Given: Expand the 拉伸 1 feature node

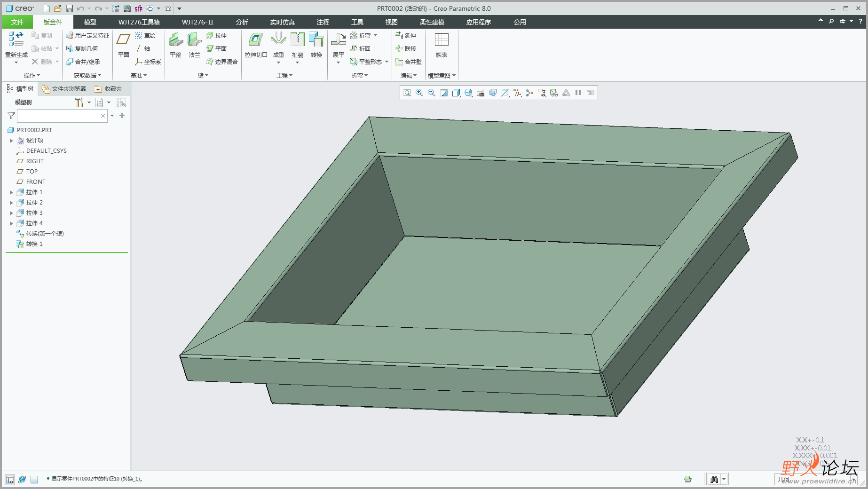Looking at the screenshot, I should 11,192.
